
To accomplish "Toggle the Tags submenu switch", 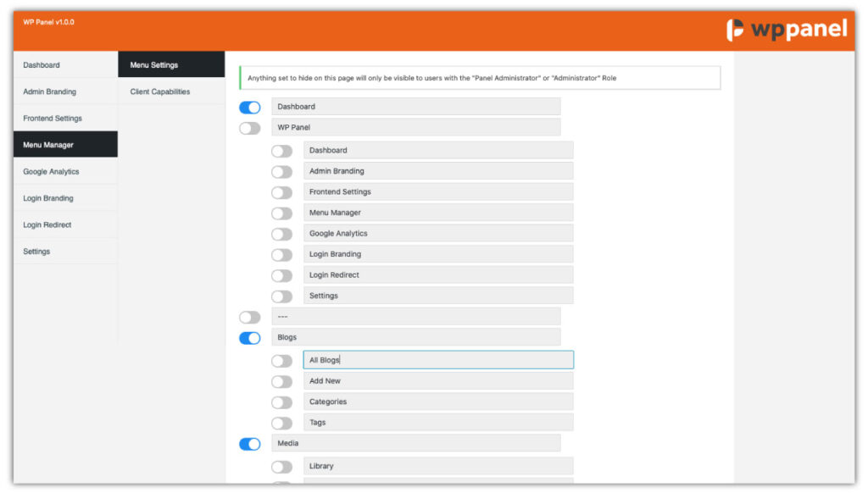I will [x=281, y=424].
